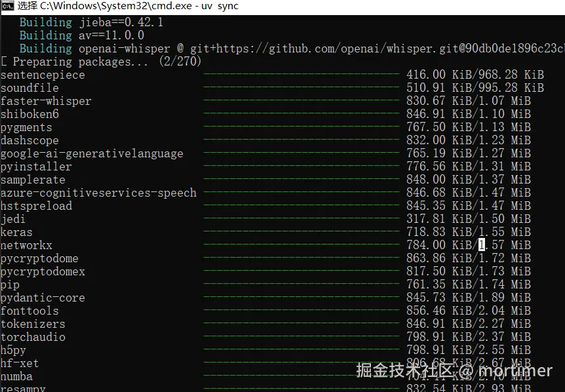Click the 'h5py' package name
This screenshot has height=392, width=565.
[13, 350]
